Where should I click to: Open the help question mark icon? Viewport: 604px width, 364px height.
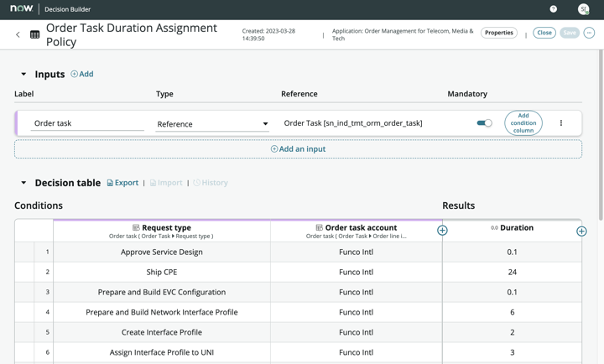click(x=553, y=9)
